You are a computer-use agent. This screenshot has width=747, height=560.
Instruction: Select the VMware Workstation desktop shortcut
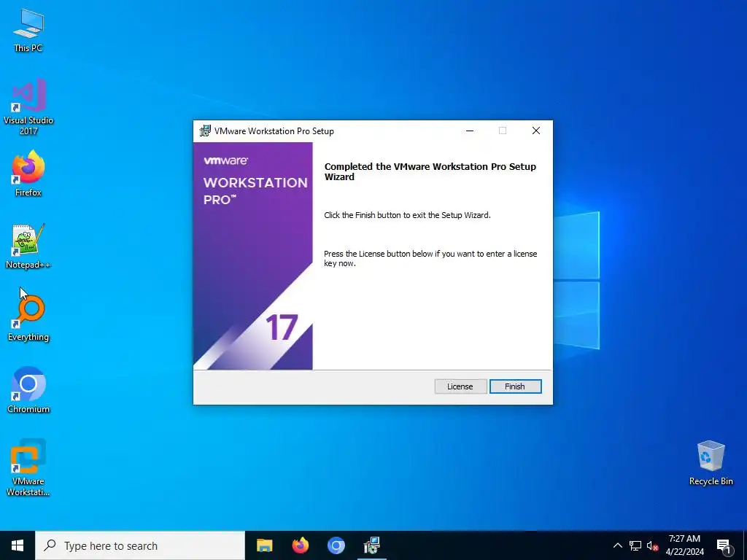coord(28,467)
